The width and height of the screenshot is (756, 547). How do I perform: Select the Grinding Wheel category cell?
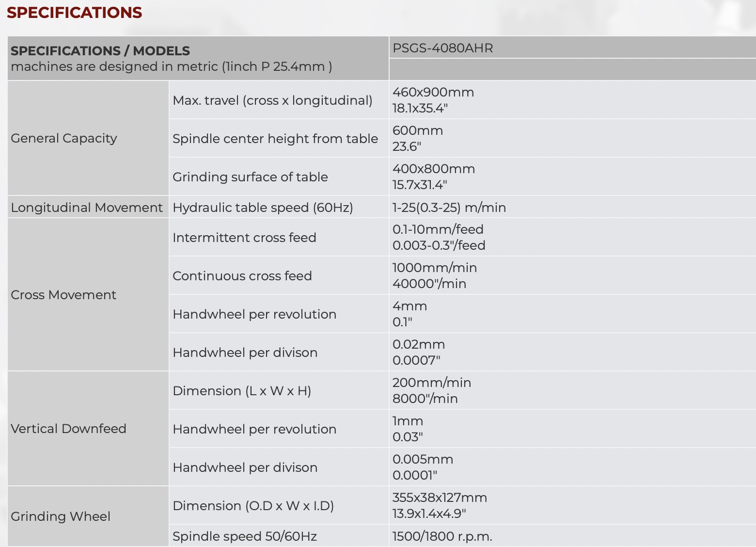(61, 516)
